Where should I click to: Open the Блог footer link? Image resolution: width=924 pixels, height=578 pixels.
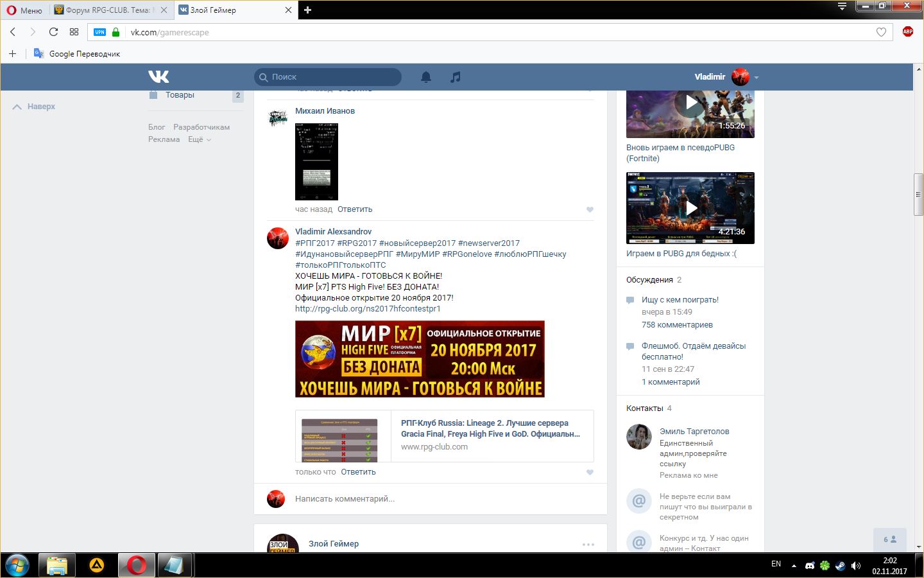click(157, 127)
